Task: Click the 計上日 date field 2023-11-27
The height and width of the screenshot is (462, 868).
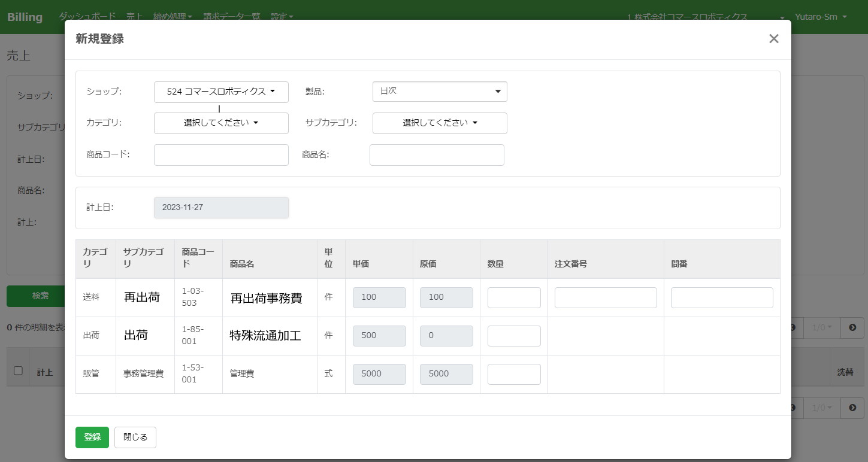Action: (x=221, y=208)
